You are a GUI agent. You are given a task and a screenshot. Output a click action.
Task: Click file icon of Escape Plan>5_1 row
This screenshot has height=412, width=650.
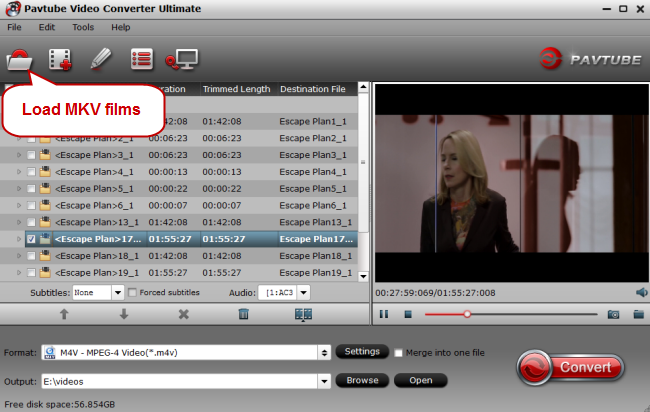[x=45, y=188]
